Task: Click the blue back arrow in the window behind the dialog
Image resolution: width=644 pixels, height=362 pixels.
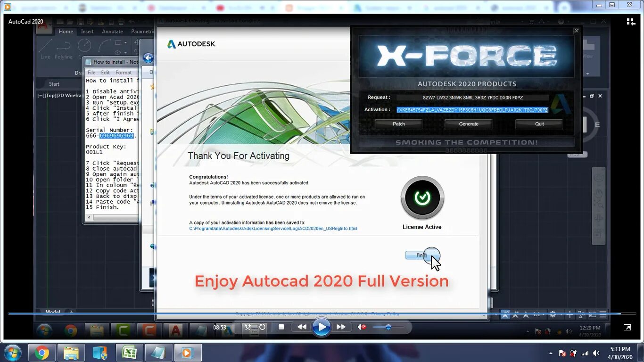Action: (149, 58)
